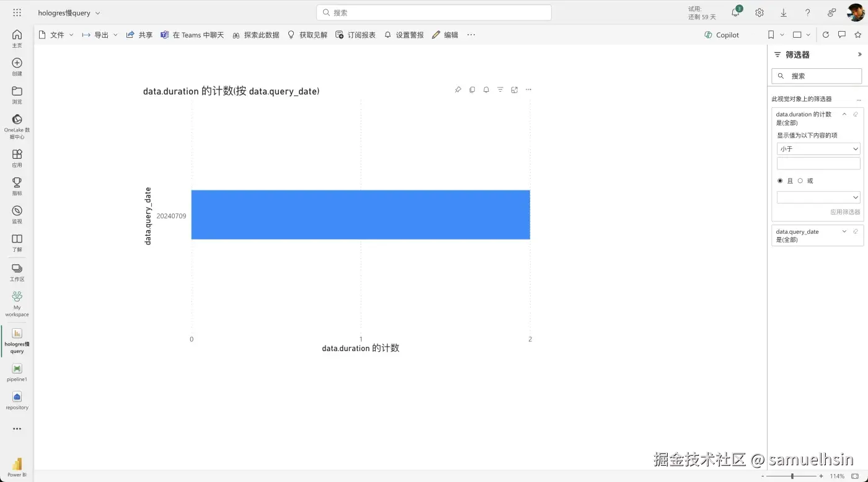This screenshot has width=868, height=482.
Task: Open the 导出 (Export) menu
Action: point(100,35)
